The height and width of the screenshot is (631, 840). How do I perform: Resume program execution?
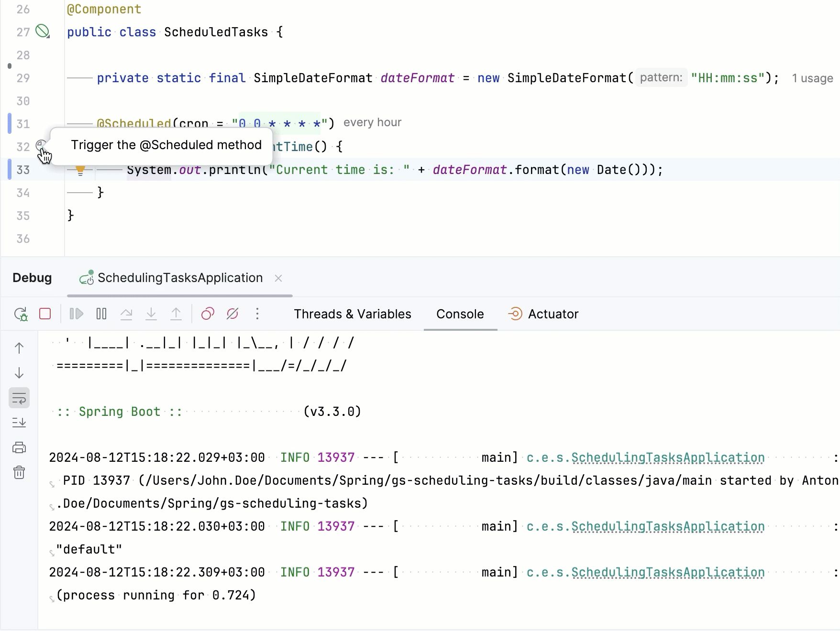pos(76,314)
